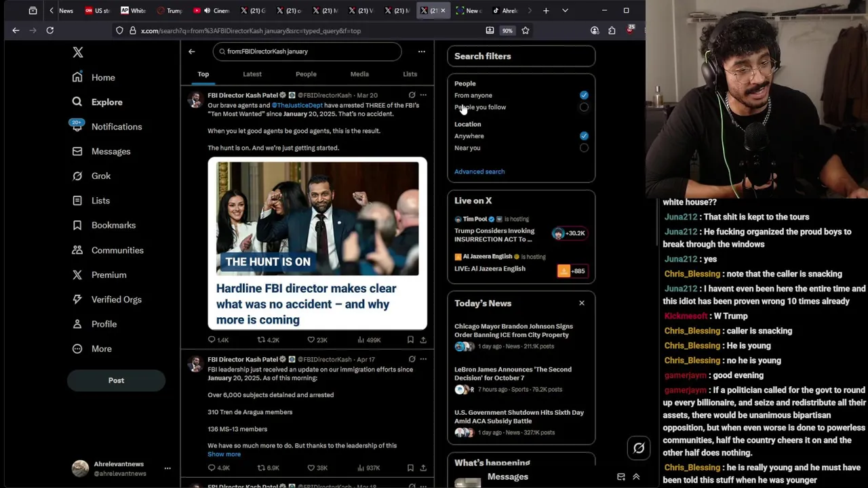Share the Mar 20 Kash Patel post
The width and height of the screenshot is (868, 488).
[x=423, y=340]
